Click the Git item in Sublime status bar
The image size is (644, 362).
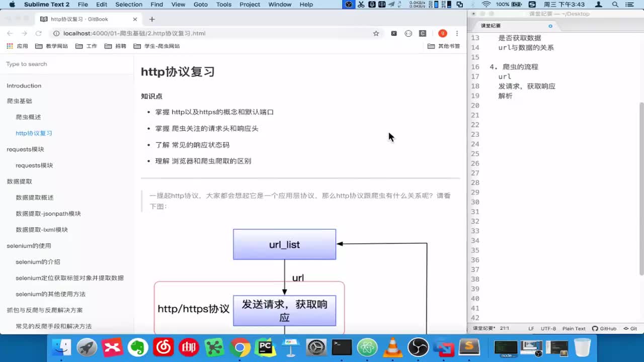[630, 328]
